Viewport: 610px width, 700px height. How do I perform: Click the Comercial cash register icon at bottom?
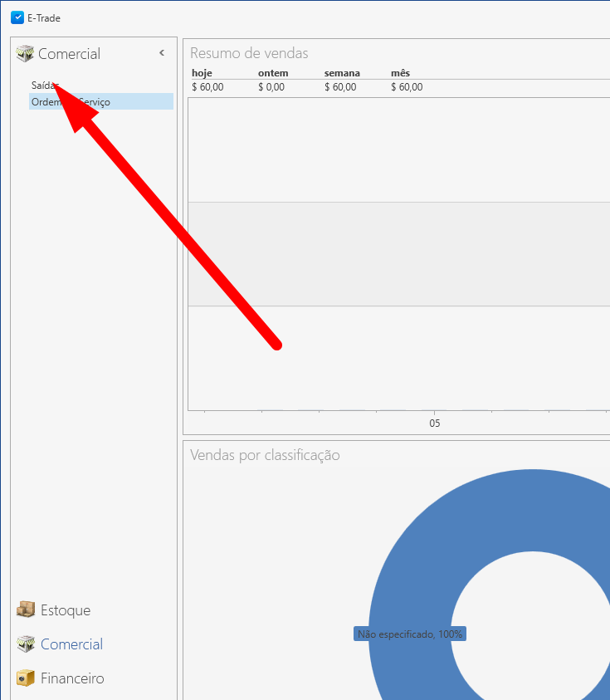click(26, 644)
